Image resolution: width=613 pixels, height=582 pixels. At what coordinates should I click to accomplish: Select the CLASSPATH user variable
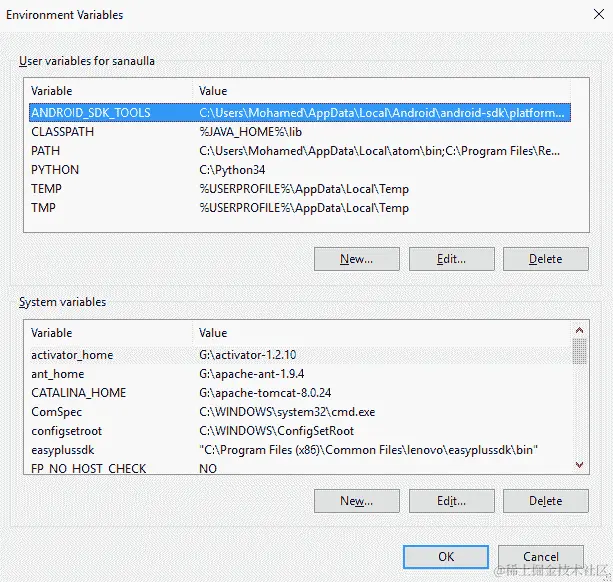click(x=300, y=132)
